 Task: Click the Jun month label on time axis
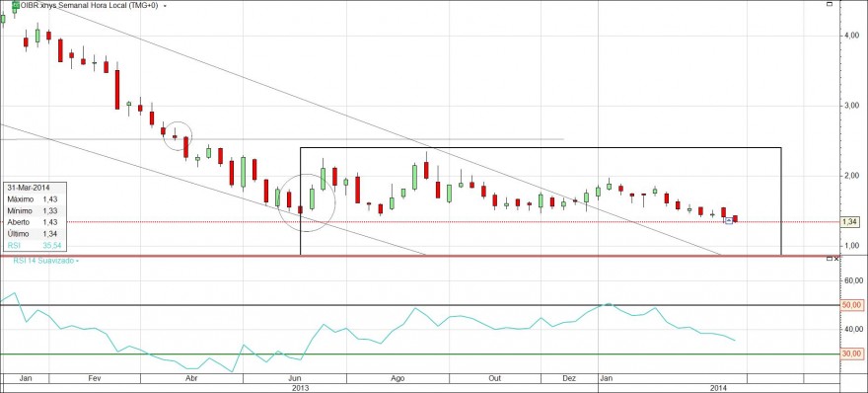coord(295,378)
